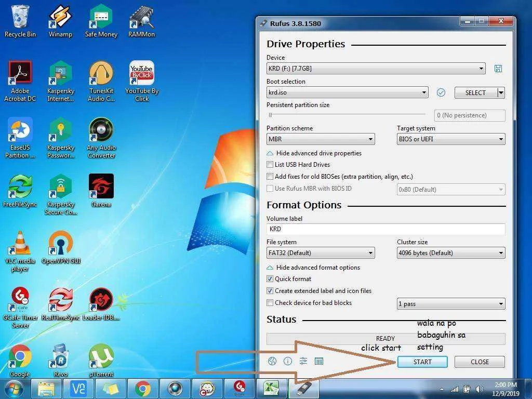Image resolution: width=532 pixels, height=399 pixels.
Task: Open Loader-IDB desktop shortcut
Action: [x=101, y=304]
